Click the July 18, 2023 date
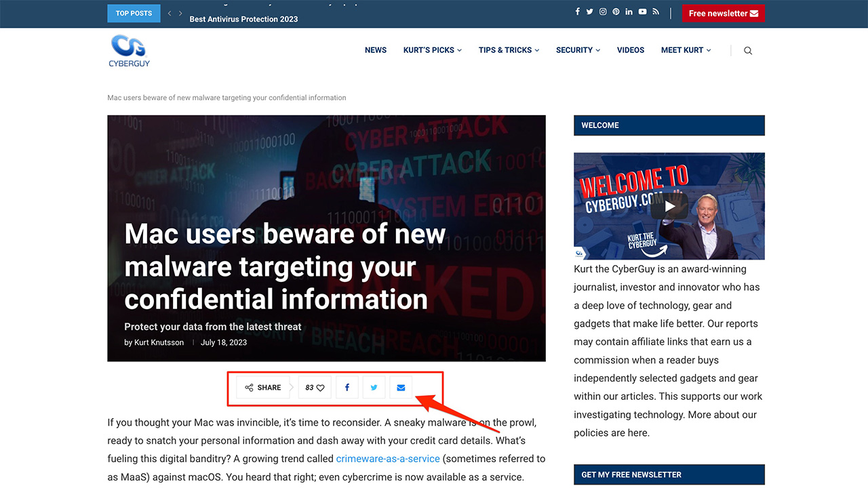The image size is (868, 488). pyautogui.click(x=224, y=343)
